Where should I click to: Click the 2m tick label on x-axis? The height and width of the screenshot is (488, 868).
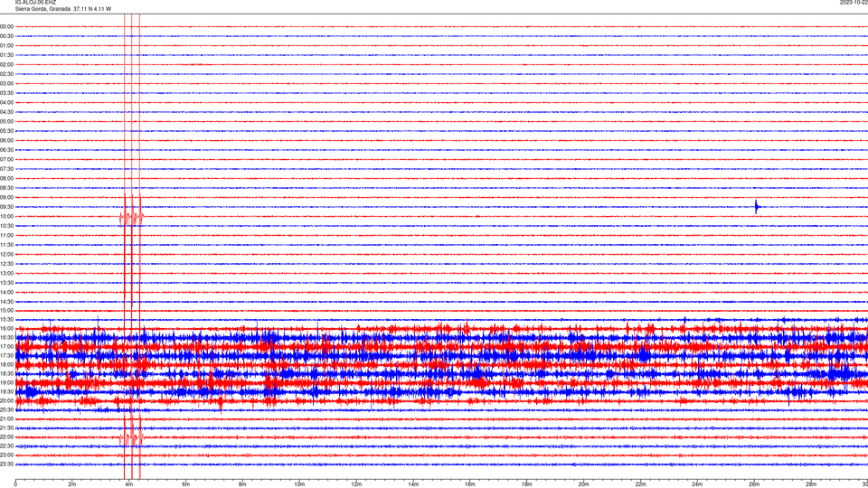point(72,484)
